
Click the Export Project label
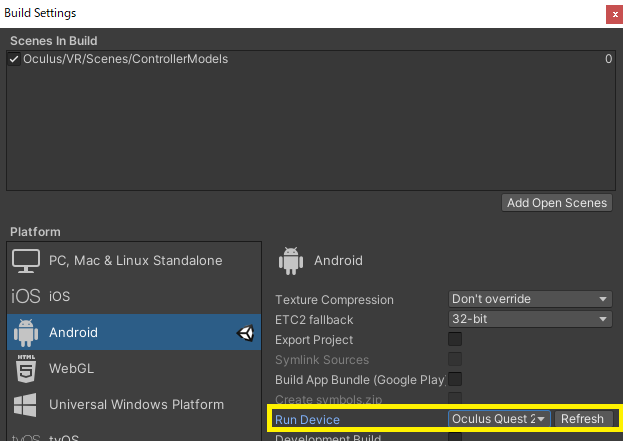314,340
